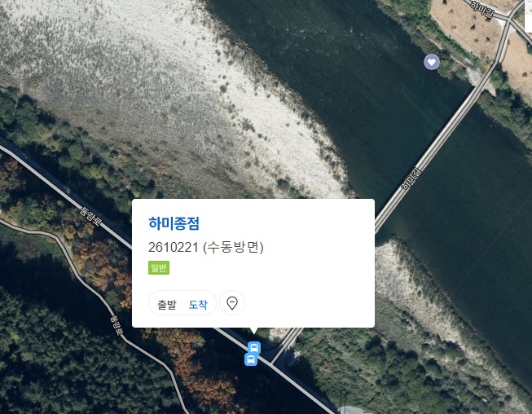
Task: Click the location pin icon in popup
Action: (x=232, y=302)
